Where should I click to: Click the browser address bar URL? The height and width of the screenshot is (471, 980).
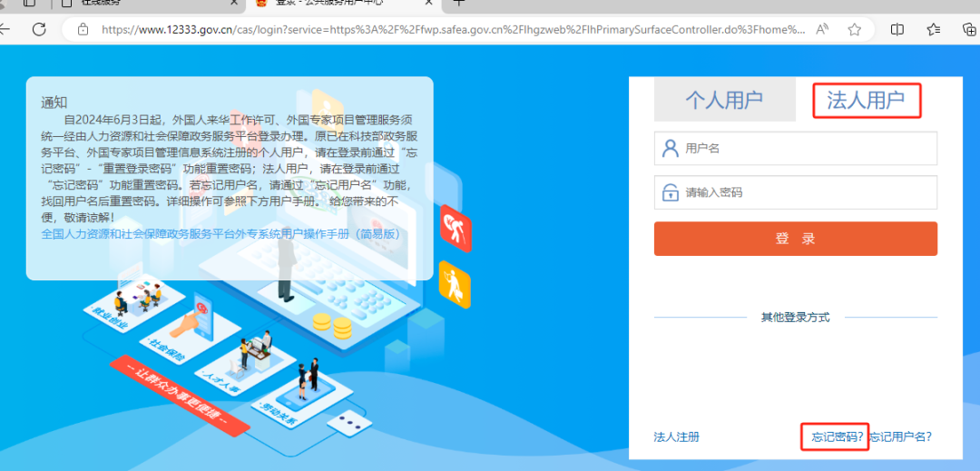452,29
